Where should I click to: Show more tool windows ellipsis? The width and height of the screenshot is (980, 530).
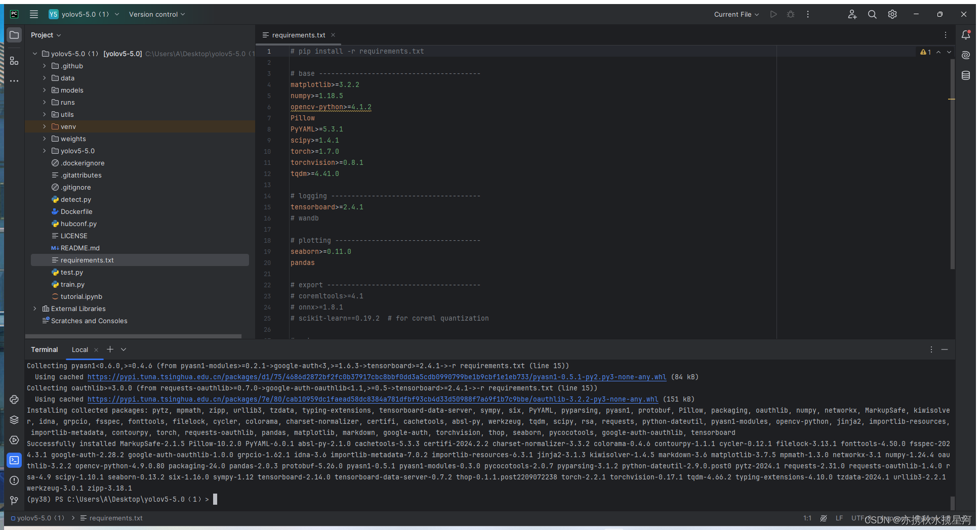pos(14,81)
